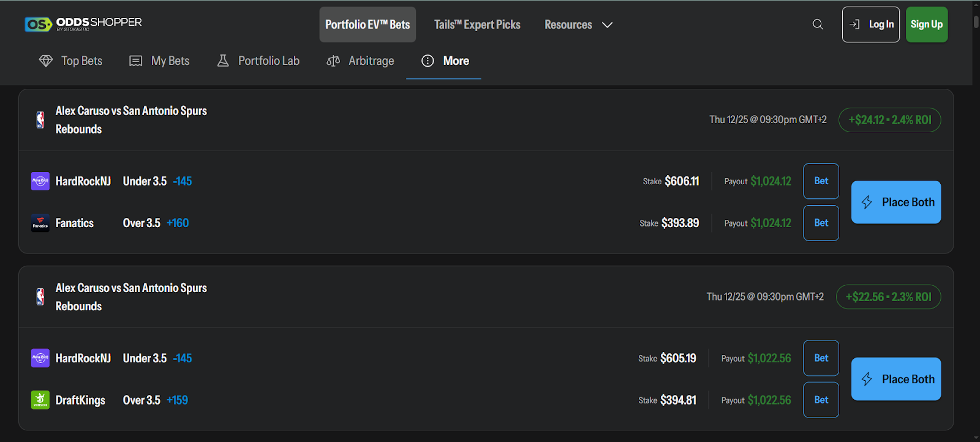Open the search magnifier icon
Image resolution: width=980 pixels, height=442 pixels.
pyautogui.click(x=818, y=24)
